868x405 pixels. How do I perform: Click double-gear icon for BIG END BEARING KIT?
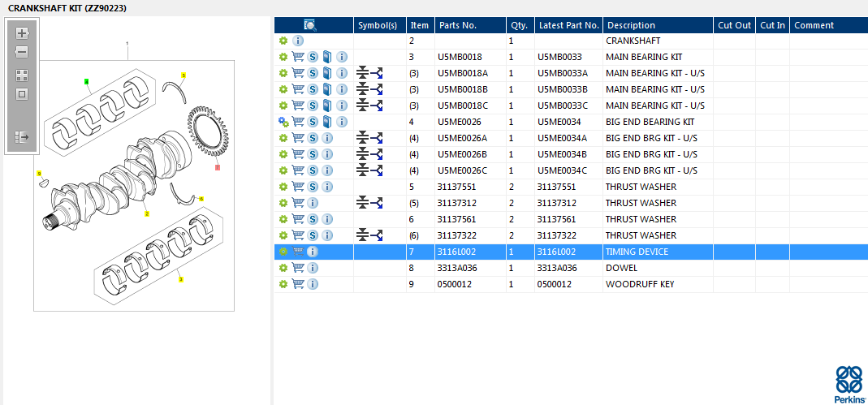[283, 122]
